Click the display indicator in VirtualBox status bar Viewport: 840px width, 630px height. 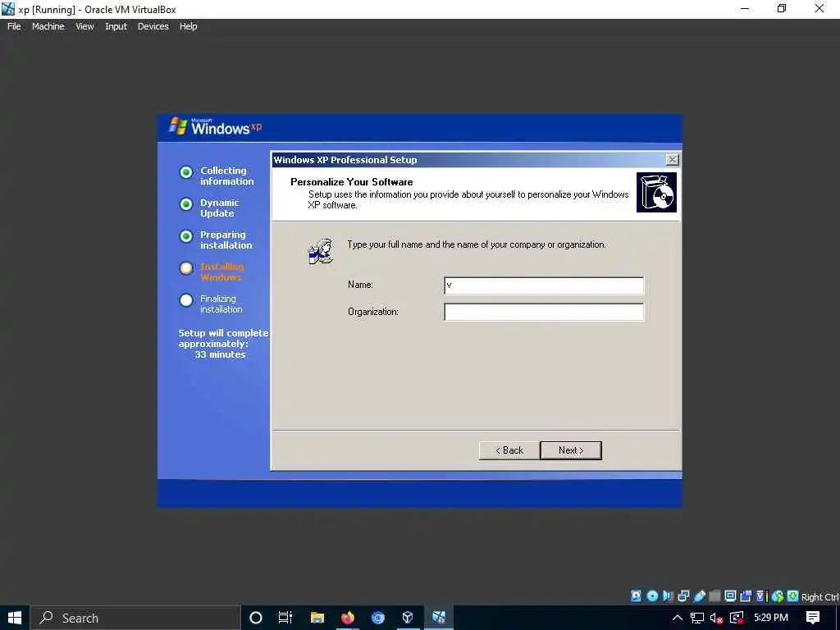click(x=730, y=596)
